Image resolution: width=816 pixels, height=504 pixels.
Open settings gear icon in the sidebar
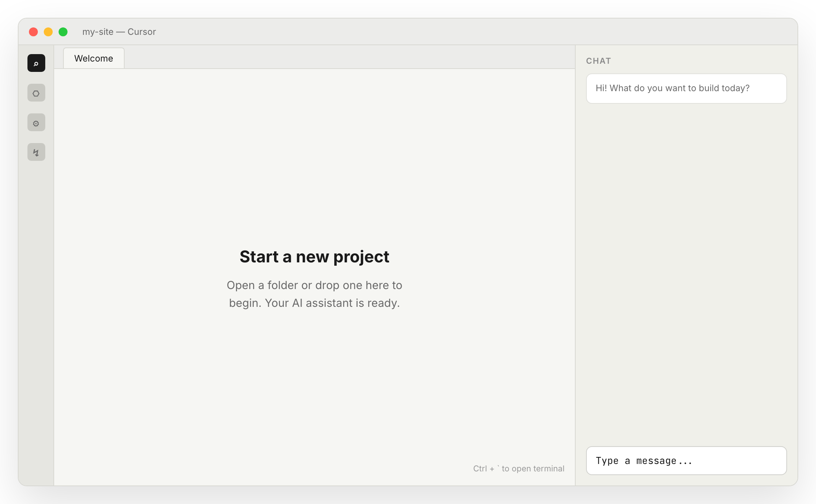tap(36, 122)
